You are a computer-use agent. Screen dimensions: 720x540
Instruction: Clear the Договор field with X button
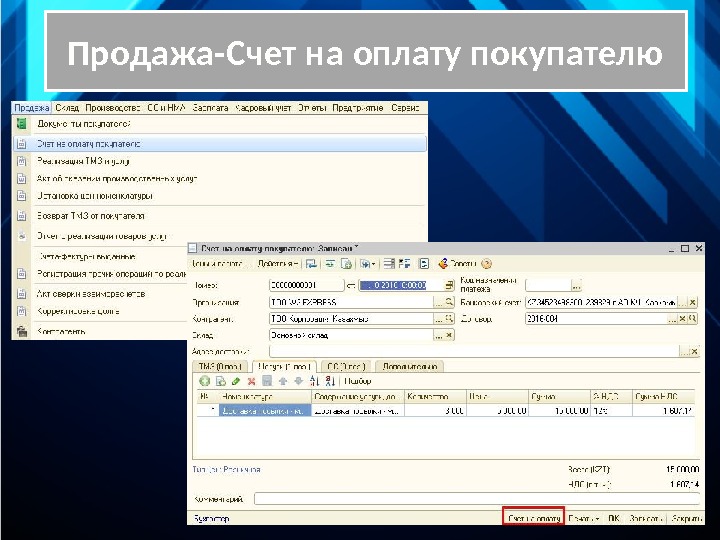click(x=683, y=319)
